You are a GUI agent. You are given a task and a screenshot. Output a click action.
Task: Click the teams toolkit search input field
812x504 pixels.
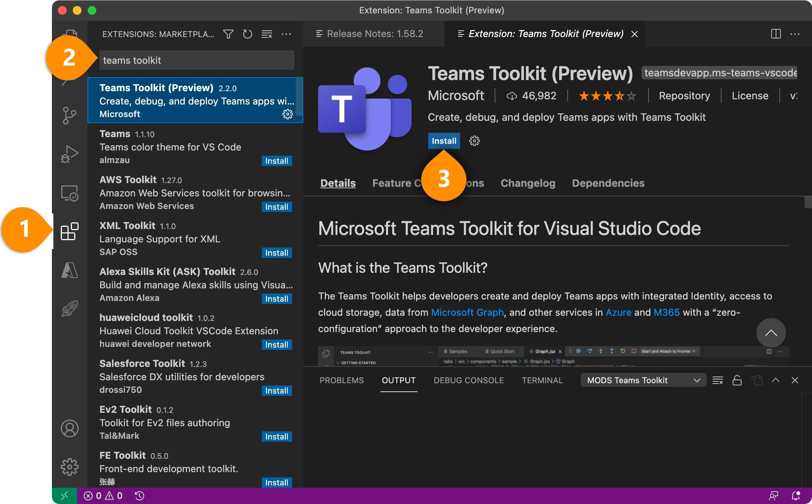click(196, 60)
